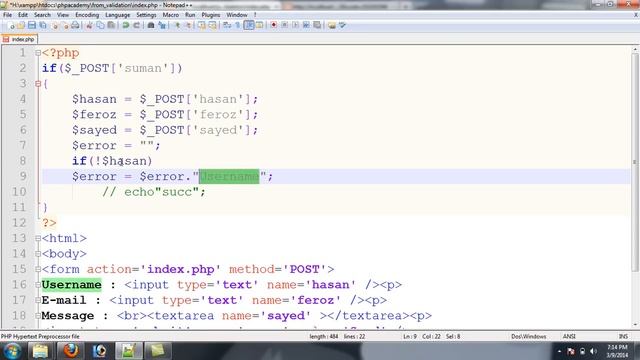The image size is (640, 360).
Task: Click 'ANSI' encoding in the status bar
Action: [569, 337]
